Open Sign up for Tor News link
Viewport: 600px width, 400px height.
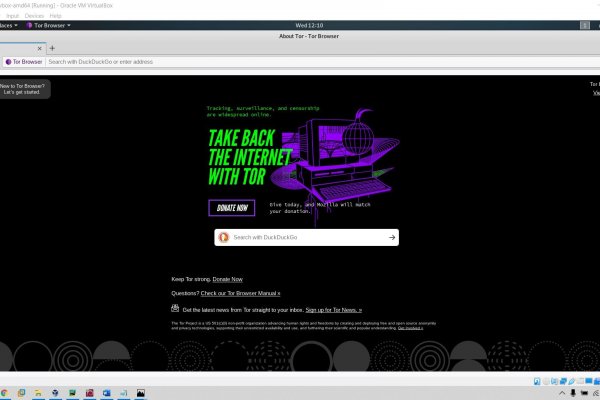pyautogui.click(x=333, y=311)
